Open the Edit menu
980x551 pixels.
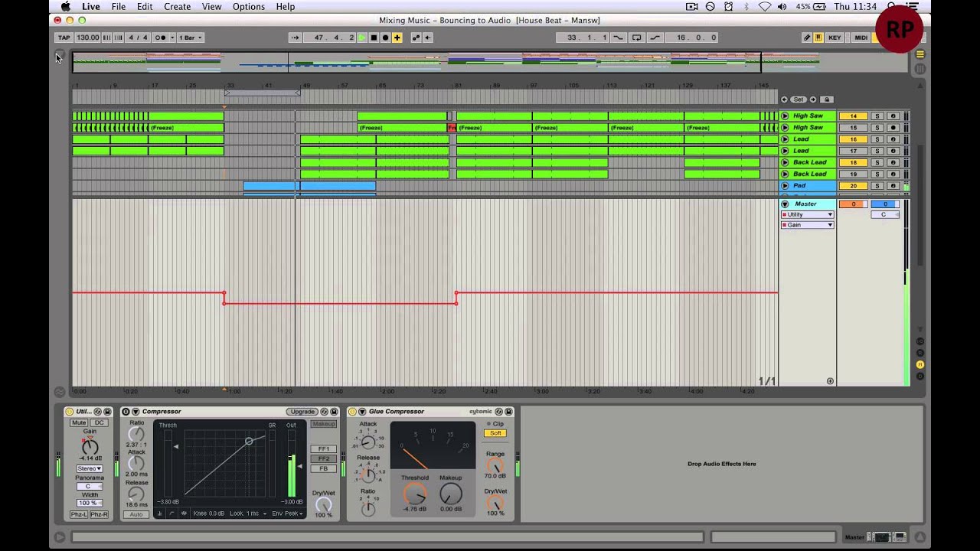pos(145,6)
